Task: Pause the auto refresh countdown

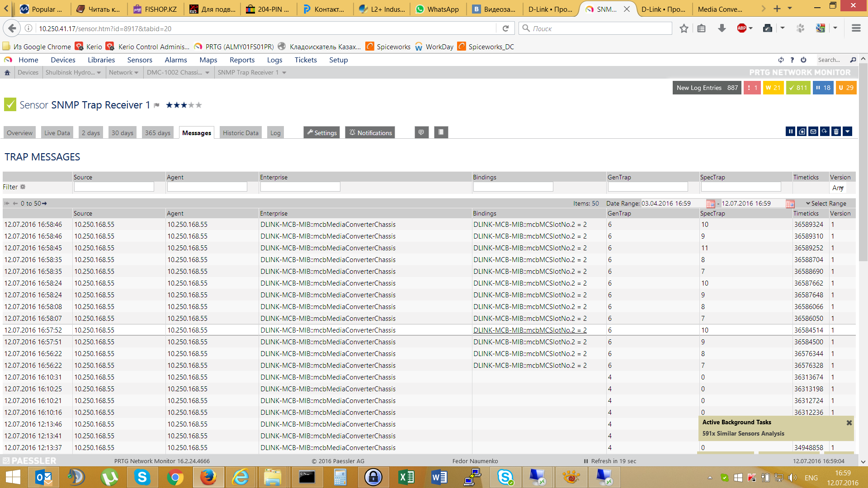Action: [586, 461]
